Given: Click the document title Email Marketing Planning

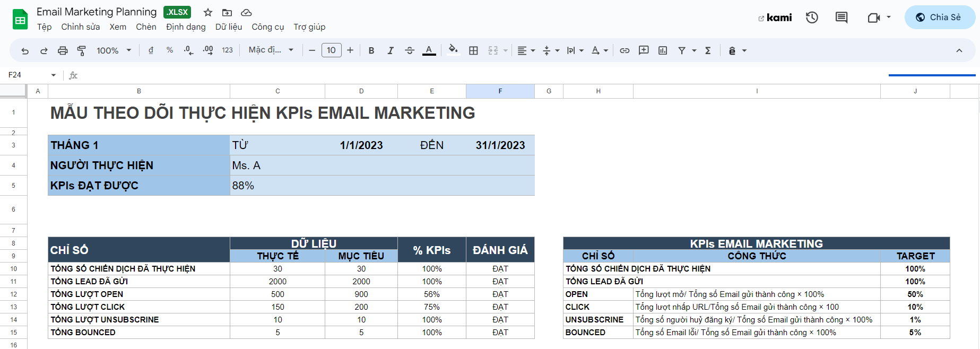Looking at the screenshot, I should (x=97, y=12).
